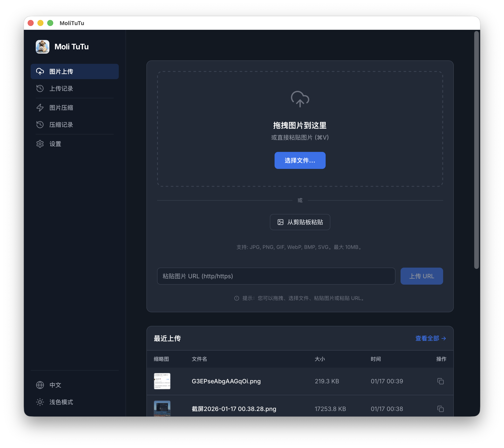Viewport: 504px width, 448px height.
Task: Select the 图片上传 upload icon in sidebar
Action: pos(40,71)
